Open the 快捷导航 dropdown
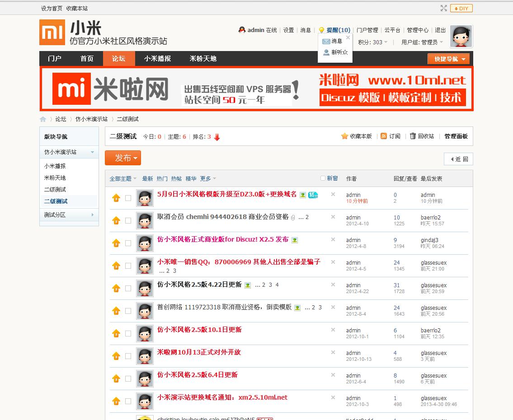Screen dimensions: 513x420 pyautogui.click(x=448, y=59)
